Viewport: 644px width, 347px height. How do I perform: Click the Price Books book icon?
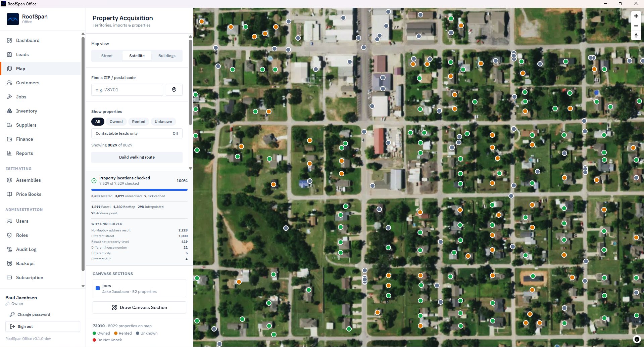[9, 194]
